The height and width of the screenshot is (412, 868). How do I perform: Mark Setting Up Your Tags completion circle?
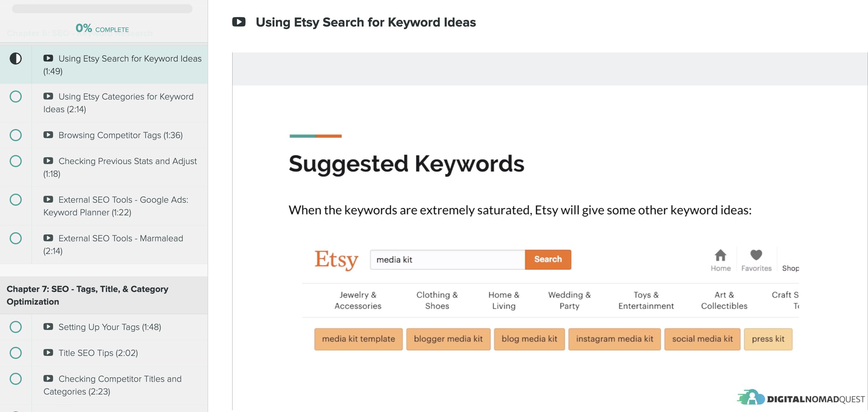click(x=15, y=327)
